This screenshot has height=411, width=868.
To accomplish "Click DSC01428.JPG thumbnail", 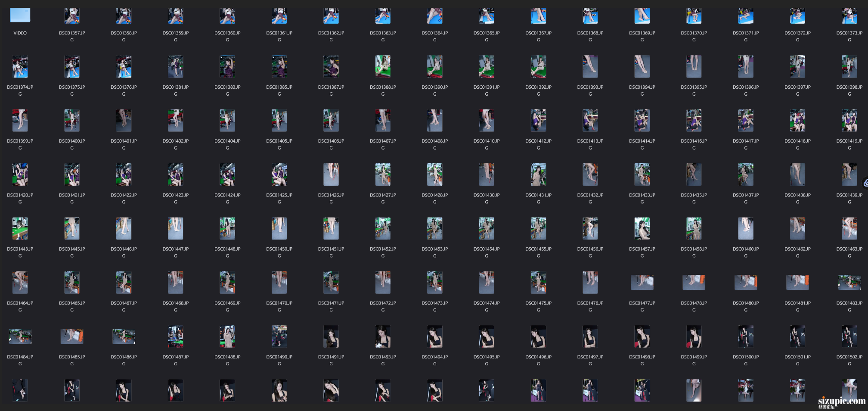I will pos(435,174).
